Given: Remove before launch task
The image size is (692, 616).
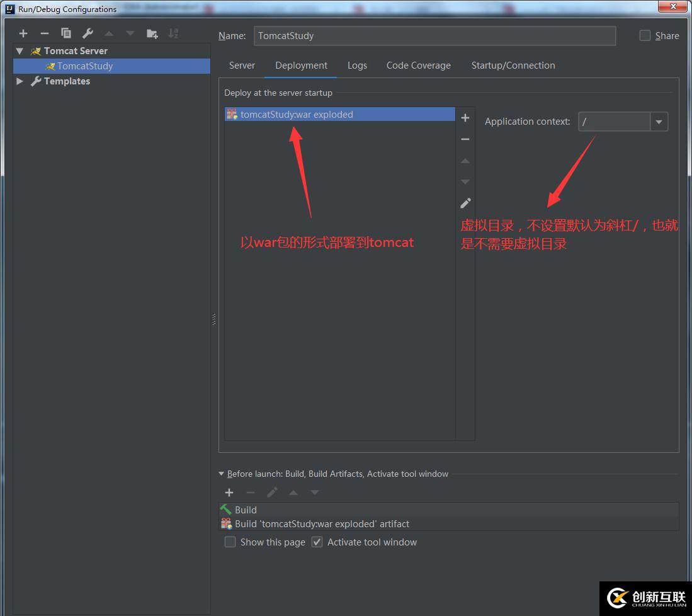Looking at the screenshot, I should click(x=251, y=493).
